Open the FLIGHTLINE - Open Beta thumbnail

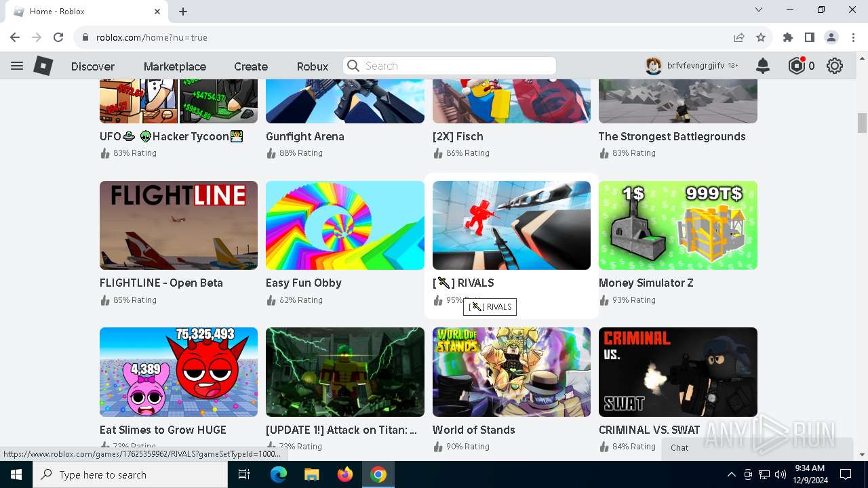pyautogui.click(x=178, y=225)
